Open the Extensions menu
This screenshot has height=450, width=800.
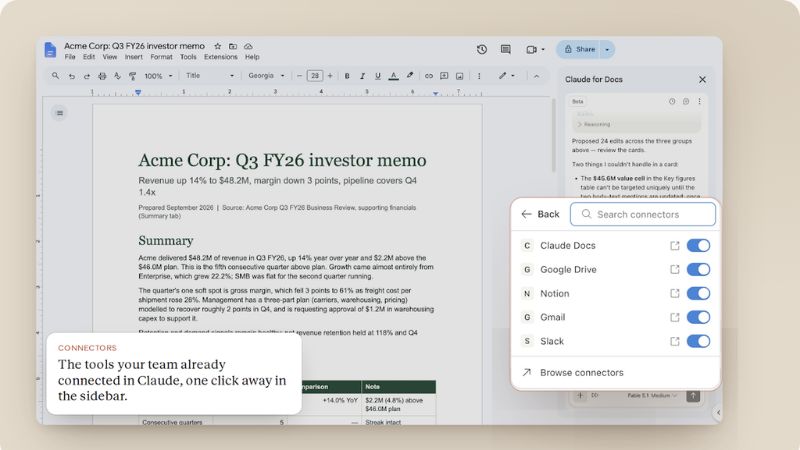click(220, 57)
